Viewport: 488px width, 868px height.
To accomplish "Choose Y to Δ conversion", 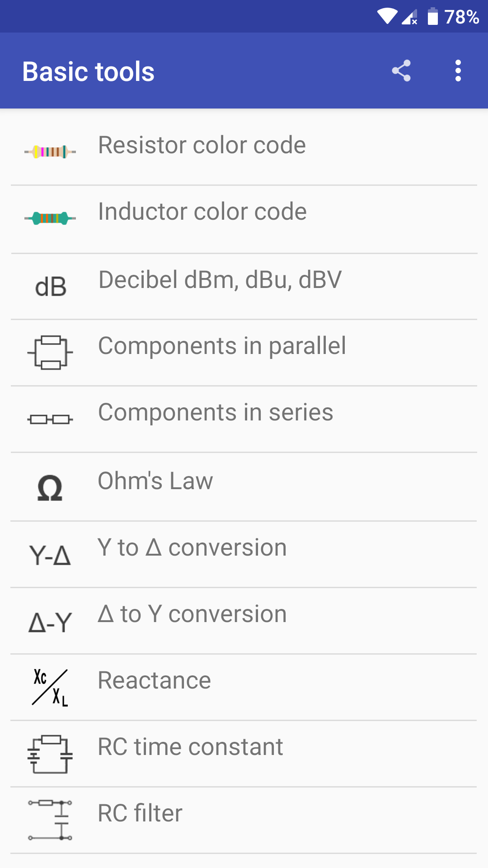I will 192,548.
